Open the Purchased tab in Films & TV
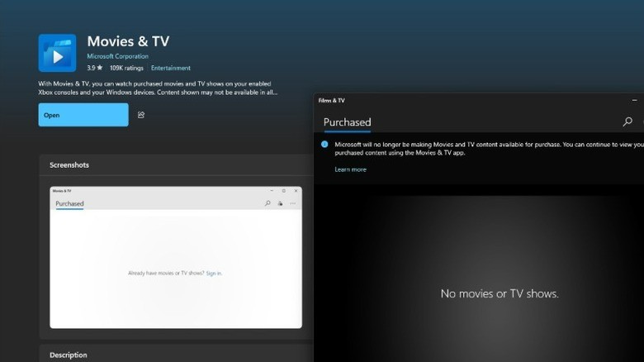 click(347, 122)
